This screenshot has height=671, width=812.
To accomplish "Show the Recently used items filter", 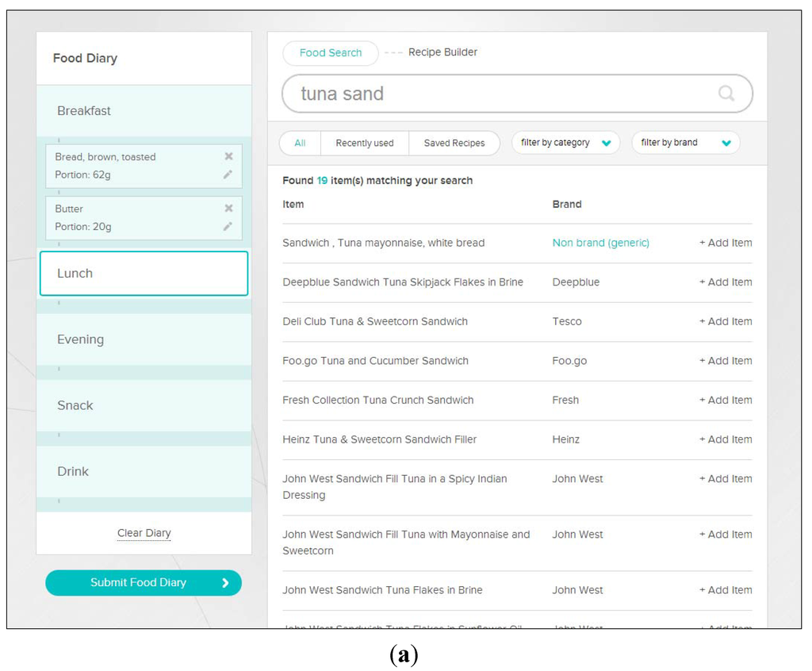I will pos(364,144).
